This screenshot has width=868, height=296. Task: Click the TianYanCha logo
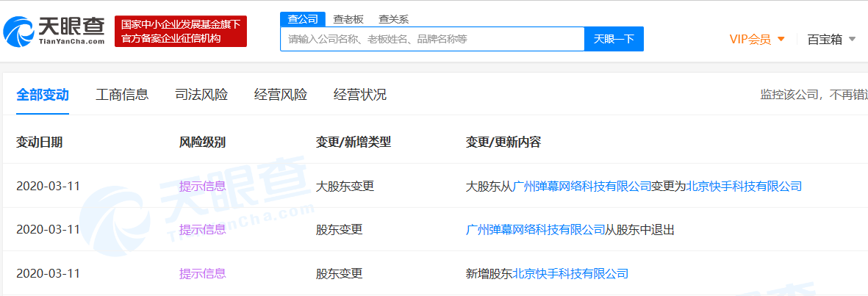pos(54,31)
